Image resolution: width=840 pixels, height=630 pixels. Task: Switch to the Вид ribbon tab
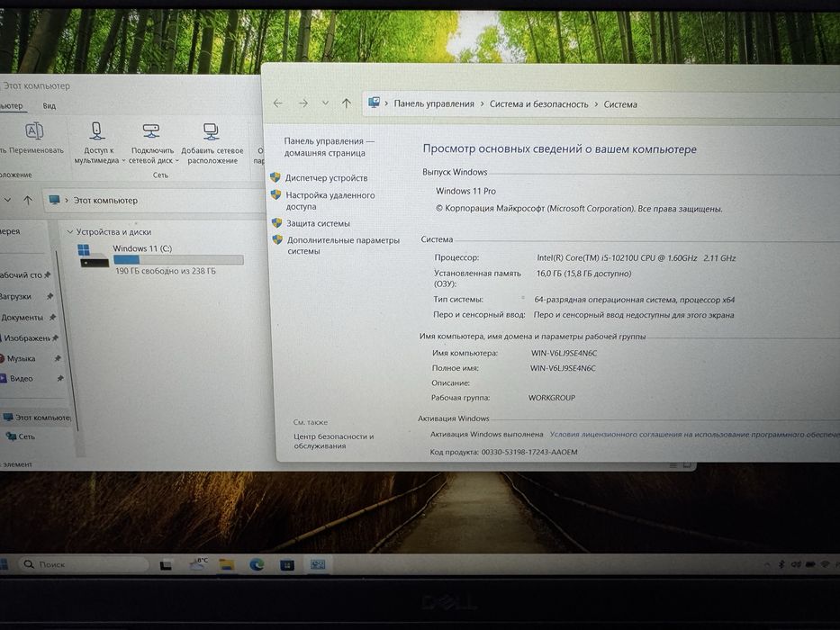50,105
